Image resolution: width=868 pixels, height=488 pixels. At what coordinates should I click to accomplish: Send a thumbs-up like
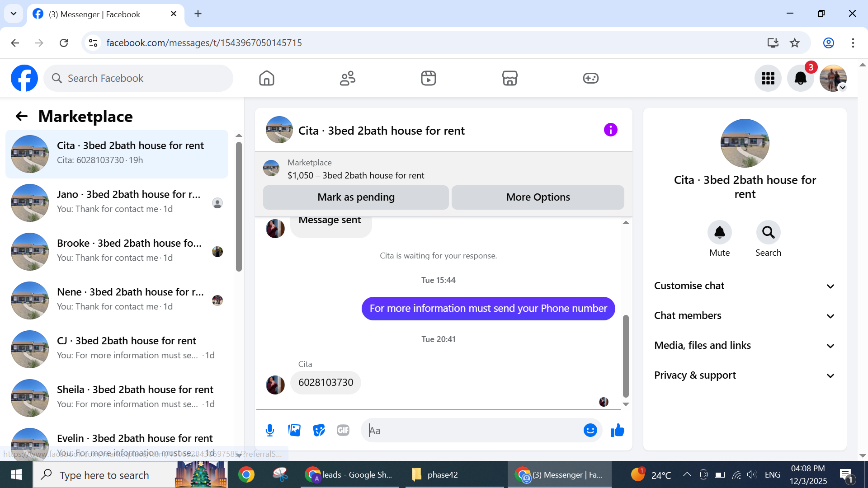[x=617, y=430]
